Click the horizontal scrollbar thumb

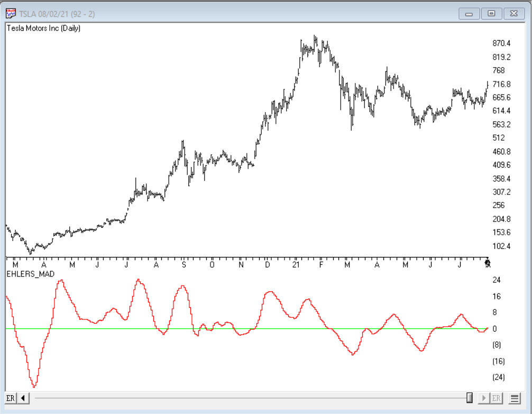(470, 398)
